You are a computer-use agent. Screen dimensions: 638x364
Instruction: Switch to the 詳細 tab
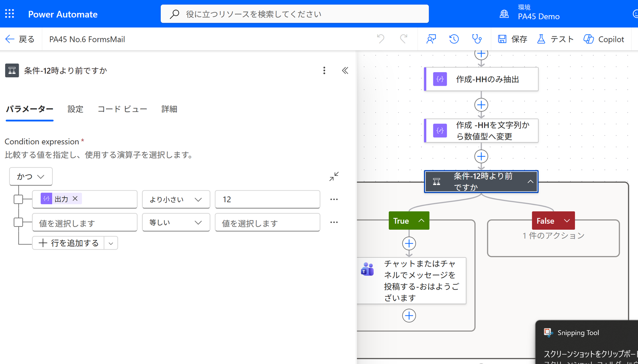click(x=169, y=109)
